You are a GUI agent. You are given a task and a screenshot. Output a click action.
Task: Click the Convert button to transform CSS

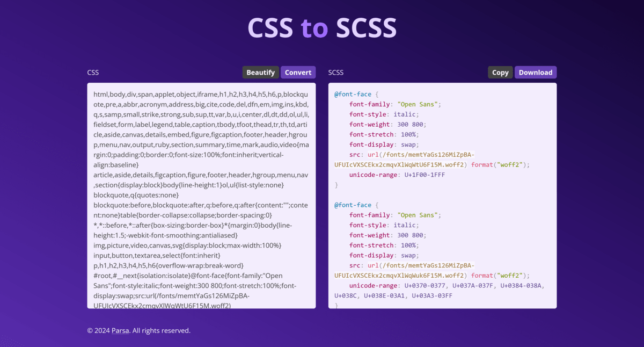(x=298, y=72)
